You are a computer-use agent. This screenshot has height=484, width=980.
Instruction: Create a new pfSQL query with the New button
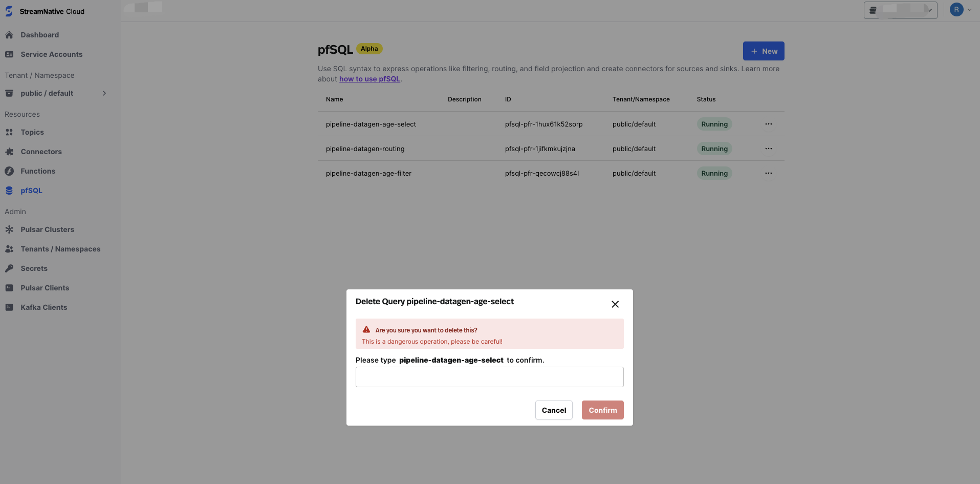[x=763, y=51]
